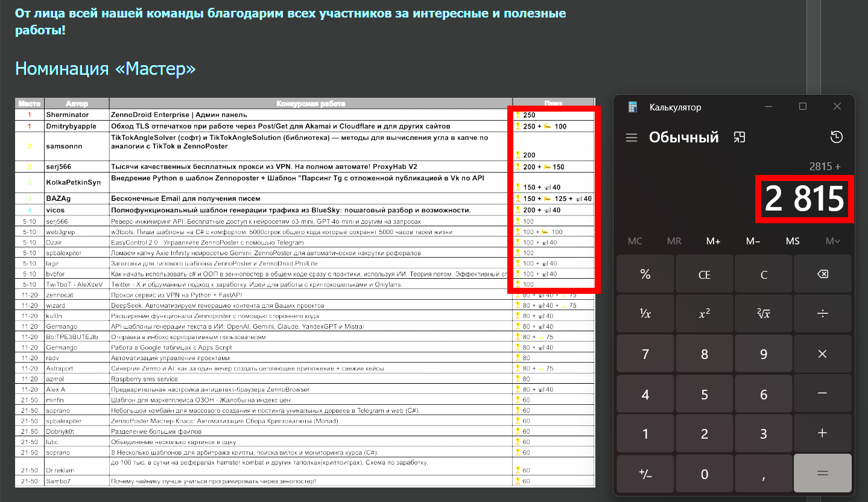
Task: Click digit 5 on calculator
Action: 704,393
